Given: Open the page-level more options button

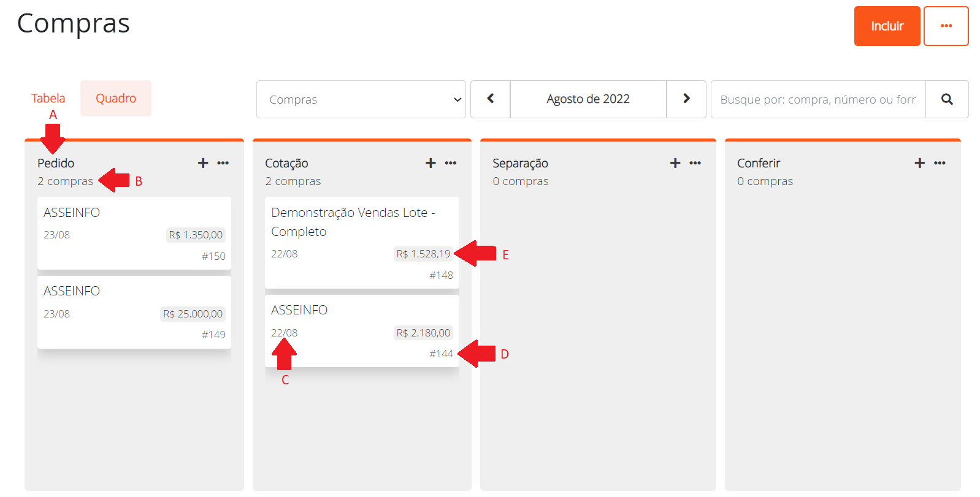Looking at the screenshot, I should (x=946, y=26).
